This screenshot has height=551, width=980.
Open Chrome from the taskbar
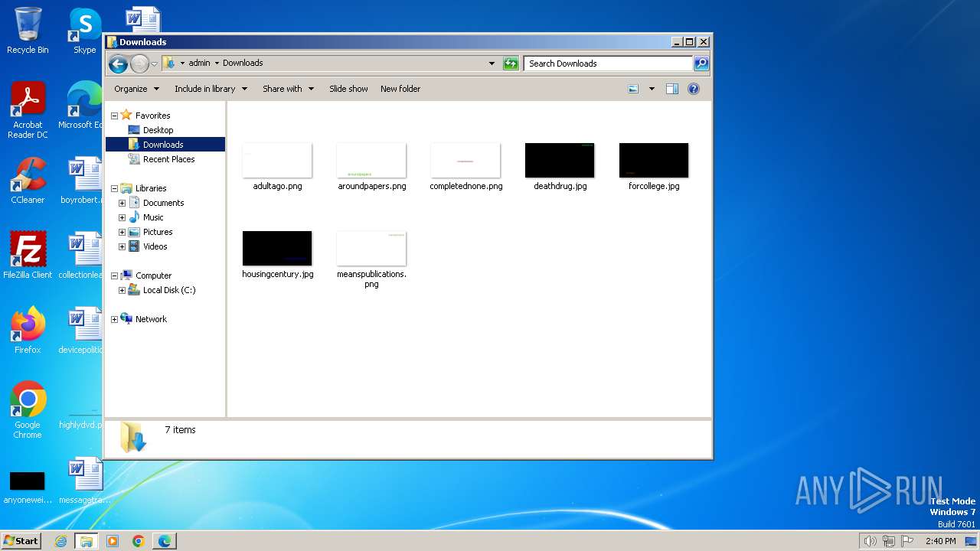[139, 541]
